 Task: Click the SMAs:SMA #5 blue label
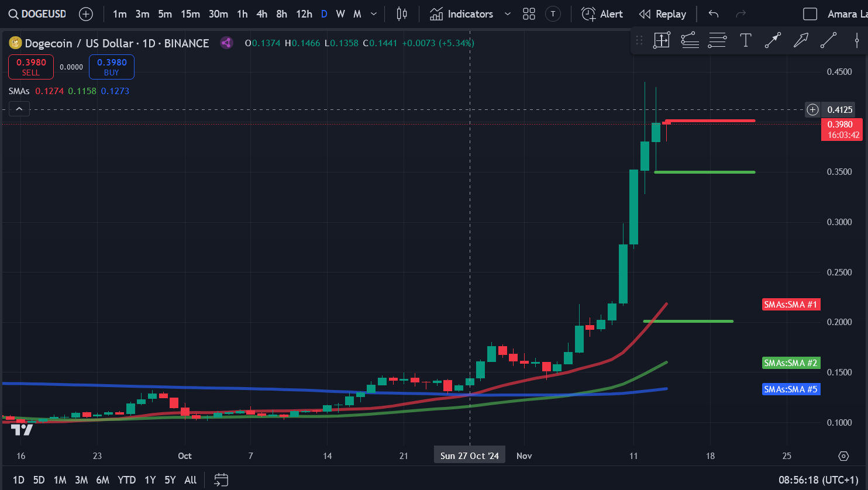pos(791,389)
